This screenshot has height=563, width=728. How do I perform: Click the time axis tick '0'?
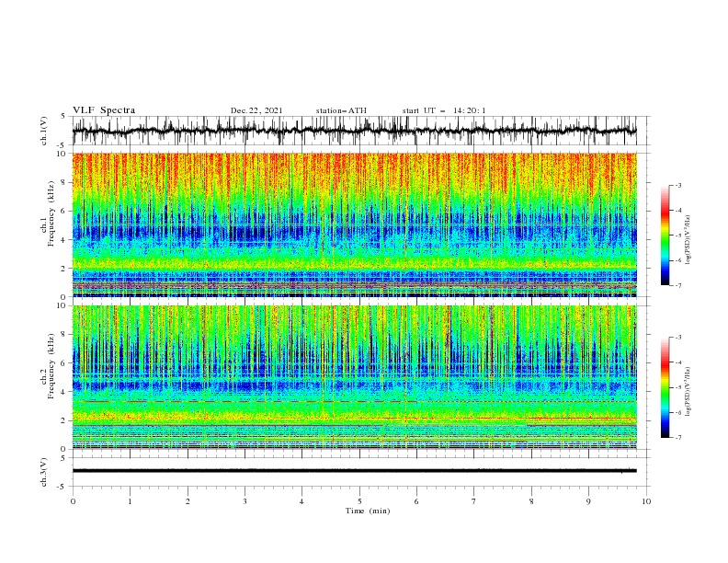tap(73, 501)
